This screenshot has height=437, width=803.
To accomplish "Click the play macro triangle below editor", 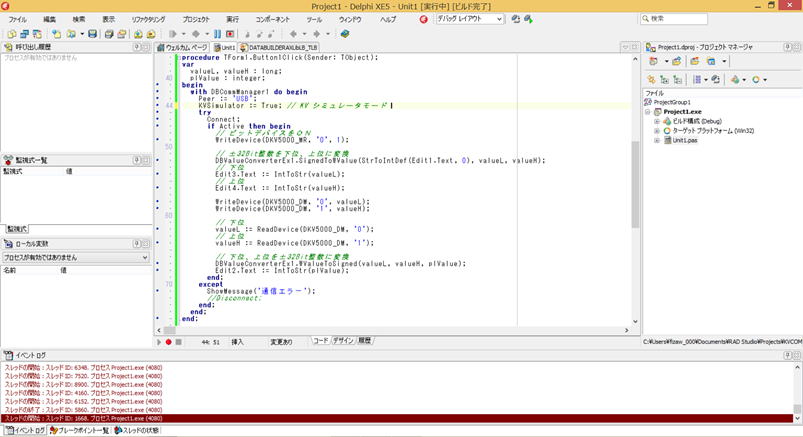I will click(x=159, y=342).
